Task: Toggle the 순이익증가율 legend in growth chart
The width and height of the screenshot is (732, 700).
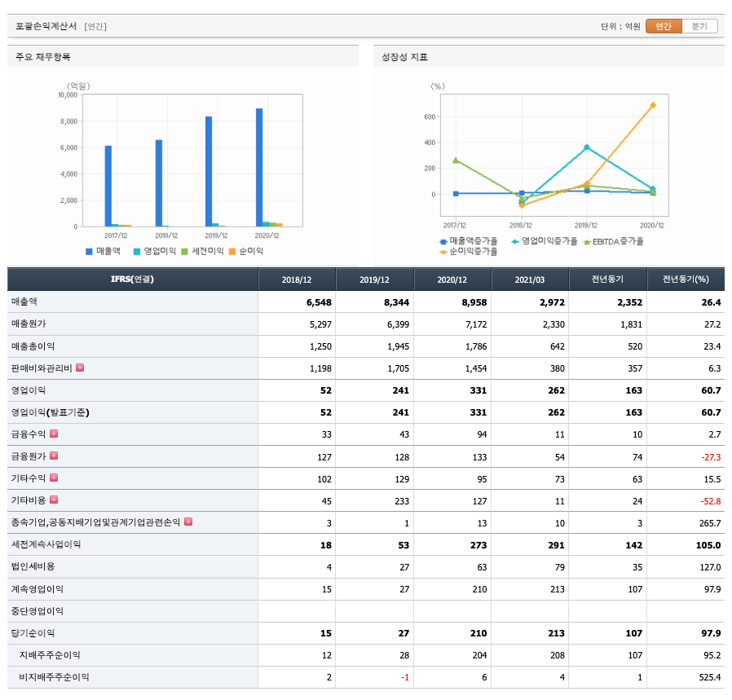Action: click(x=469, y=252)
